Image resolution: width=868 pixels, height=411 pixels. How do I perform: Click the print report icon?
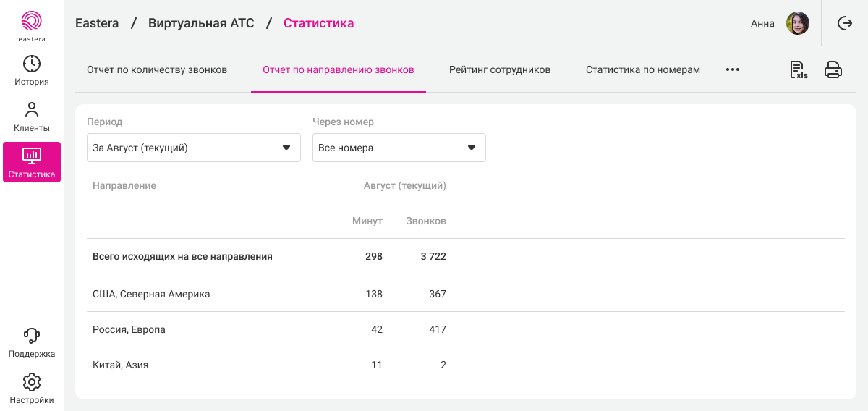(x=833, y=70)
